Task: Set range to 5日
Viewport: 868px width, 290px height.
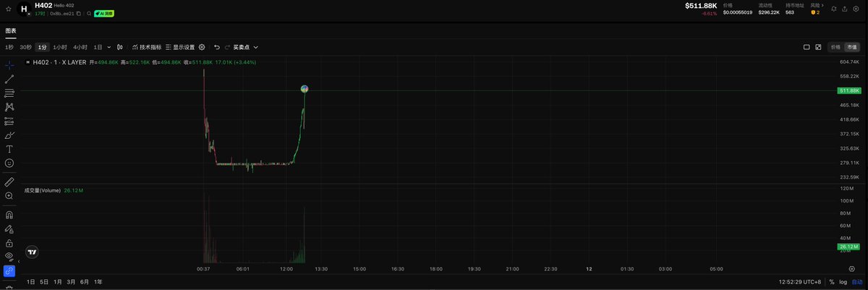Action: 44,282
